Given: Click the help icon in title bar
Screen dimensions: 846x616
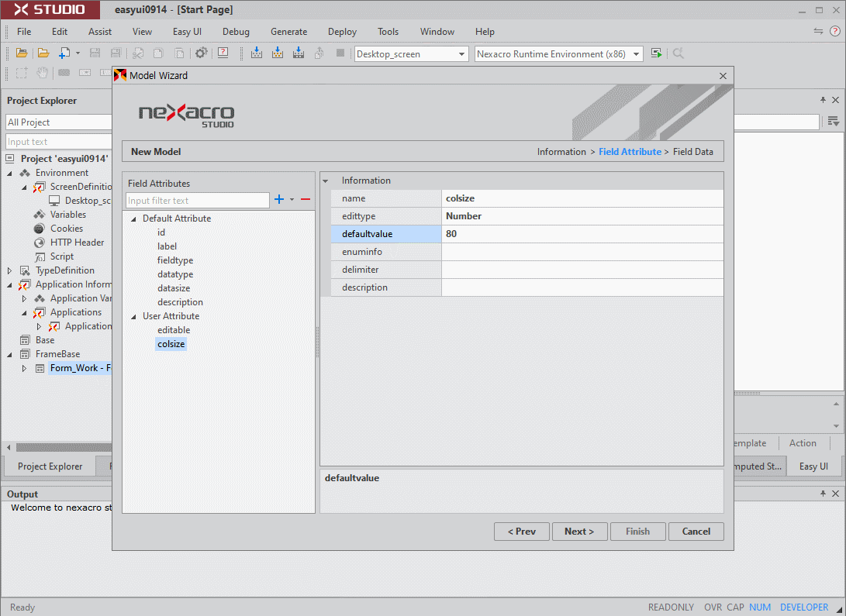Looking at the screenshot, I should pos(834,31).
